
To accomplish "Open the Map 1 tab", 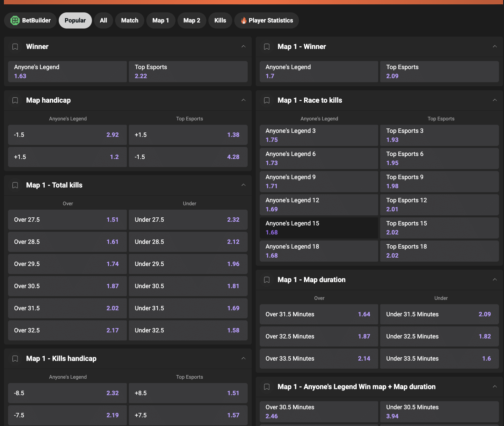I will [161, 20].
